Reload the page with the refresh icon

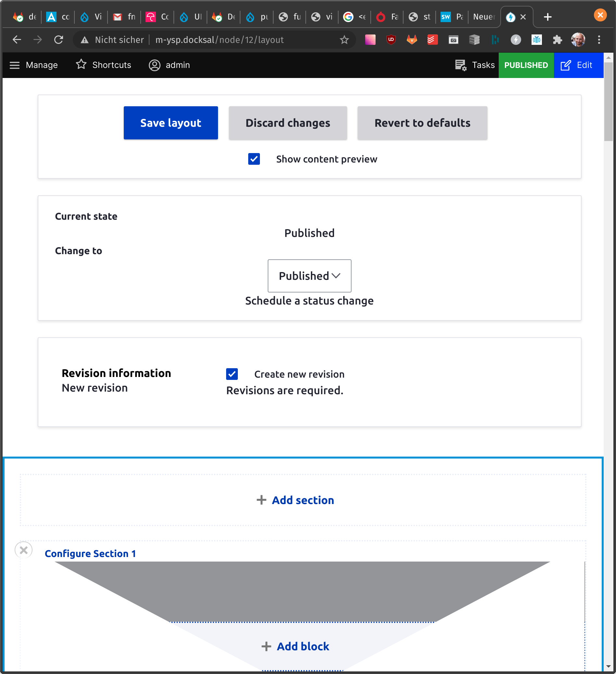pyautogui.click(x=59, y=39)
